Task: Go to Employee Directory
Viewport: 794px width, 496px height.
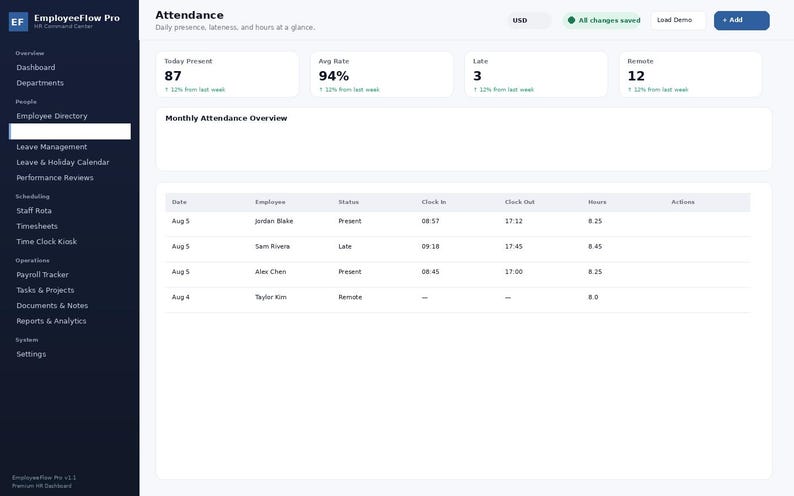Action: coord(52,116)
